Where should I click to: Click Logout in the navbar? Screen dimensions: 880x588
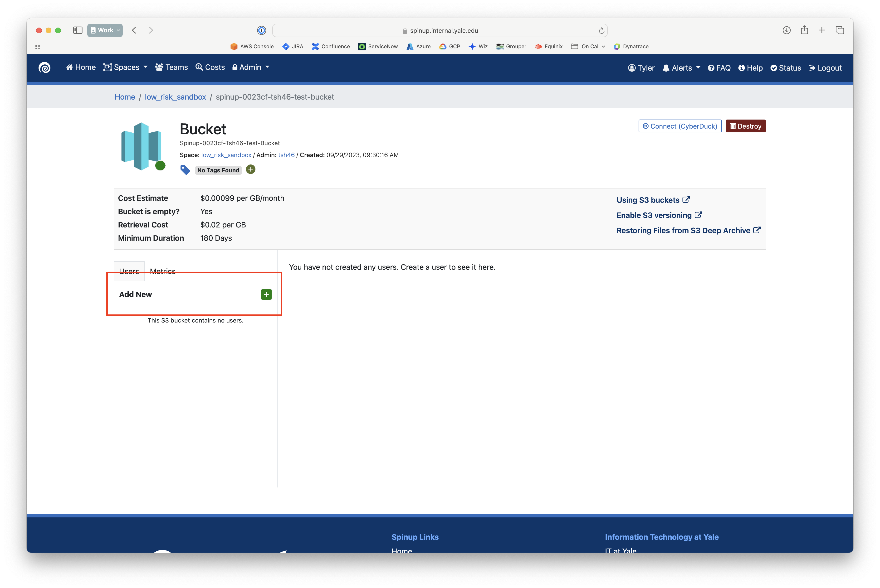point(825,68)
